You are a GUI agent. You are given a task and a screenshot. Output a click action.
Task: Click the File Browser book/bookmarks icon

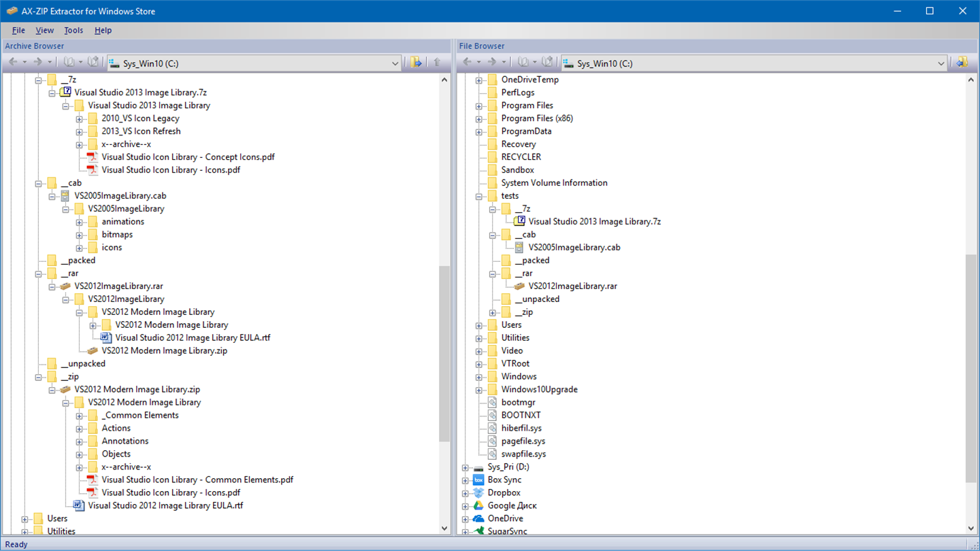(x=523, y=63)
